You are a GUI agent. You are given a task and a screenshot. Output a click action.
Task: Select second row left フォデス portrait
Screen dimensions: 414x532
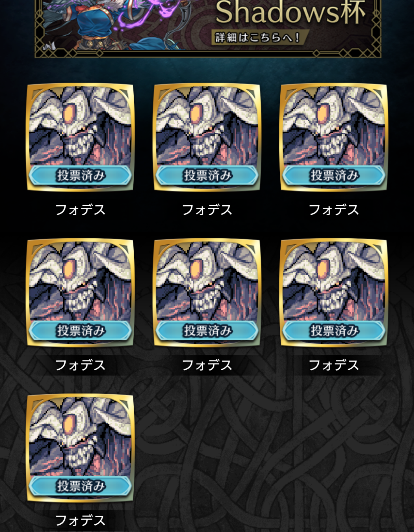click(80, 293)
